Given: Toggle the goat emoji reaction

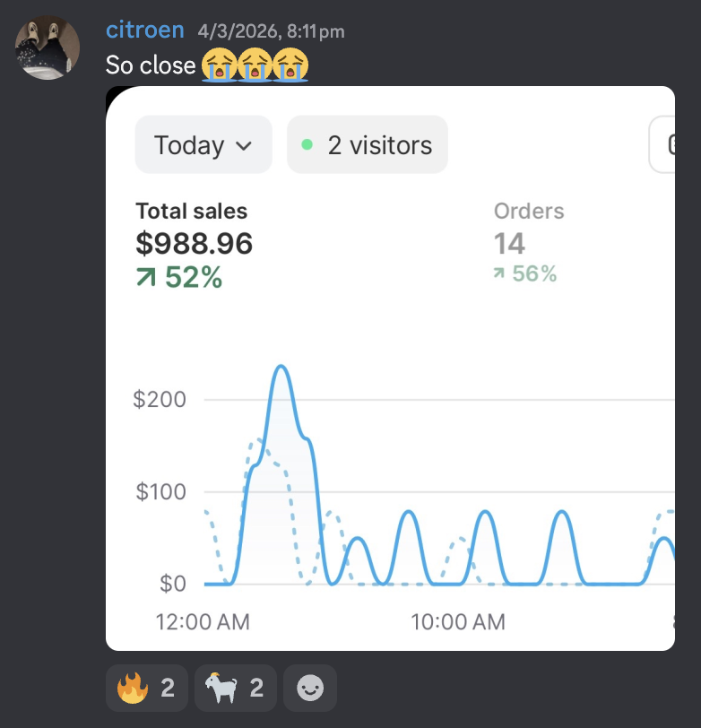Looking at the screenshot, I should point(236,688).
